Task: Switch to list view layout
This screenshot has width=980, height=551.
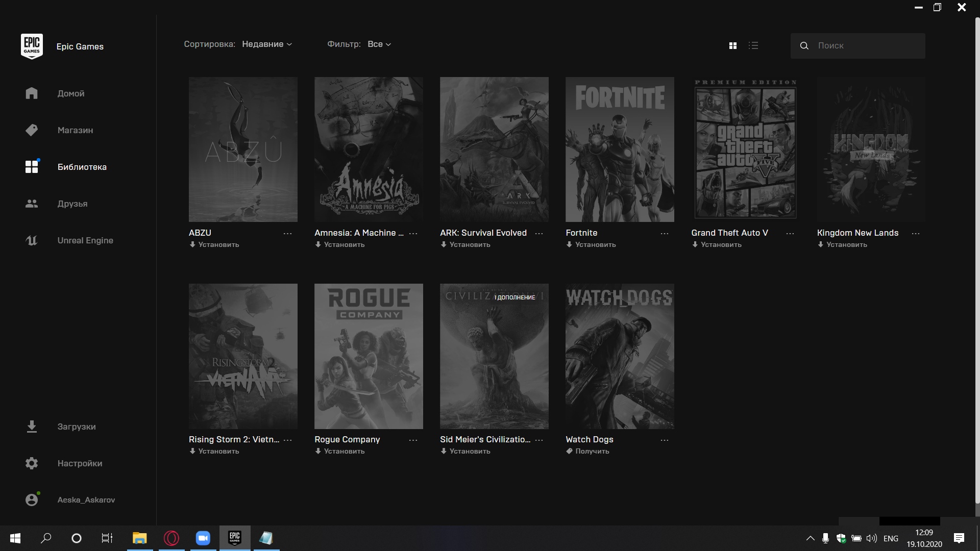Action: [x=753, y=45]
